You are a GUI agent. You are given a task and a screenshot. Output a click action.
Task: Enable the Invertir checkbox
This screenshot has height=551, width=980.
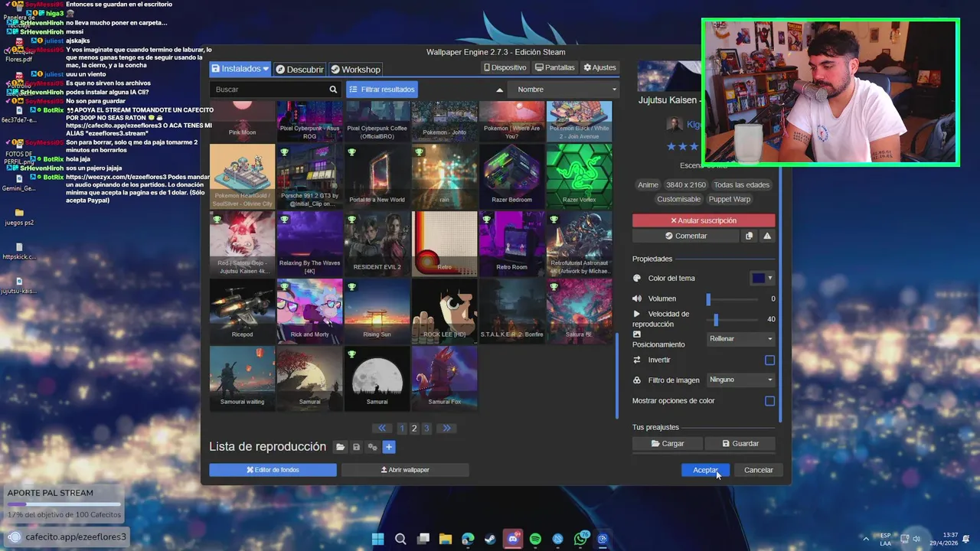(769, 360)
